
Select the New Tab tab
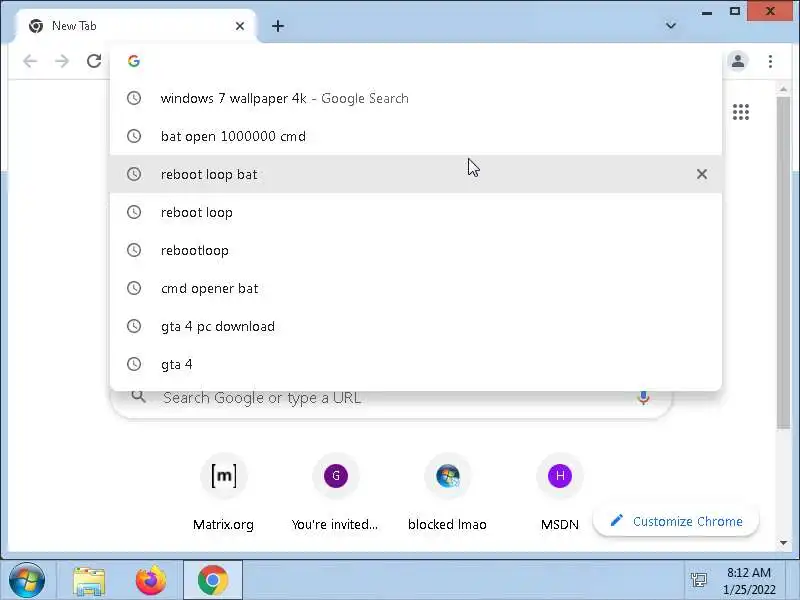pyautogui.click(x=136, y=26)
